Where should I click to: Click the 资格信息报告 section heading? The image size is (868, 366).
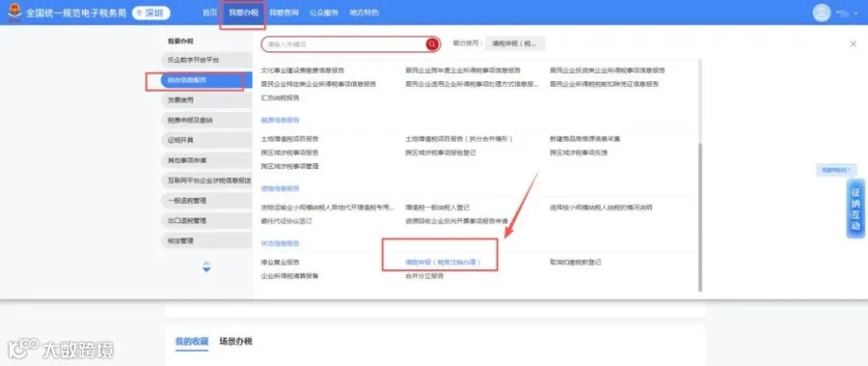coord(280,188)
